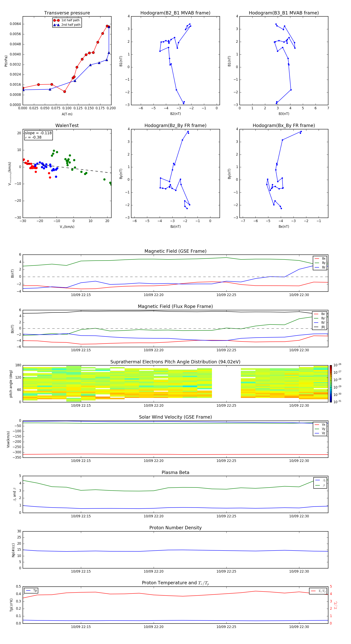Click the 'VA(km/s)' x-axis label
The height and width of the screenshot is (644, 351).
(67, 227)
